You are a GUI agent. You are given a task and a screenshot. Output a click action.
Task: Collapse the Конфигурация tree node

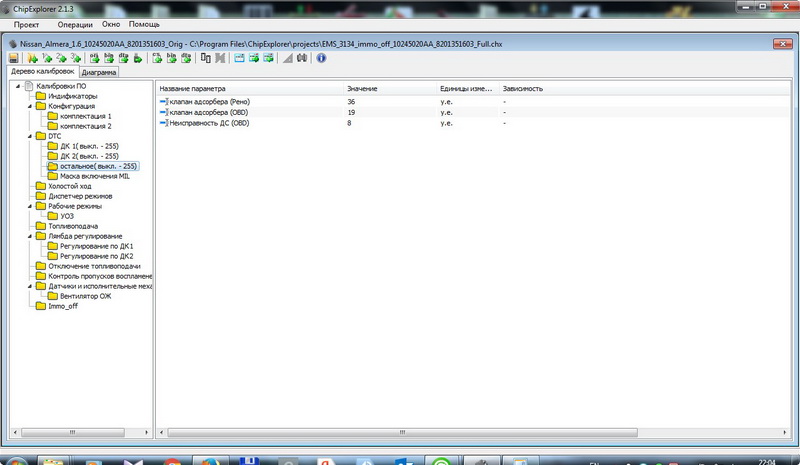coord(27,106)
